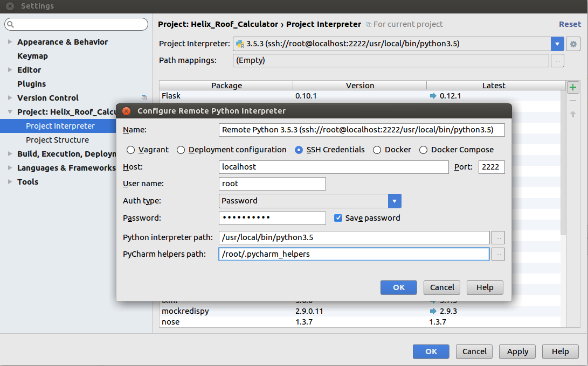Open path mappings browse button
This screenshot has height=366, width=588.
[x=557, y=61]
